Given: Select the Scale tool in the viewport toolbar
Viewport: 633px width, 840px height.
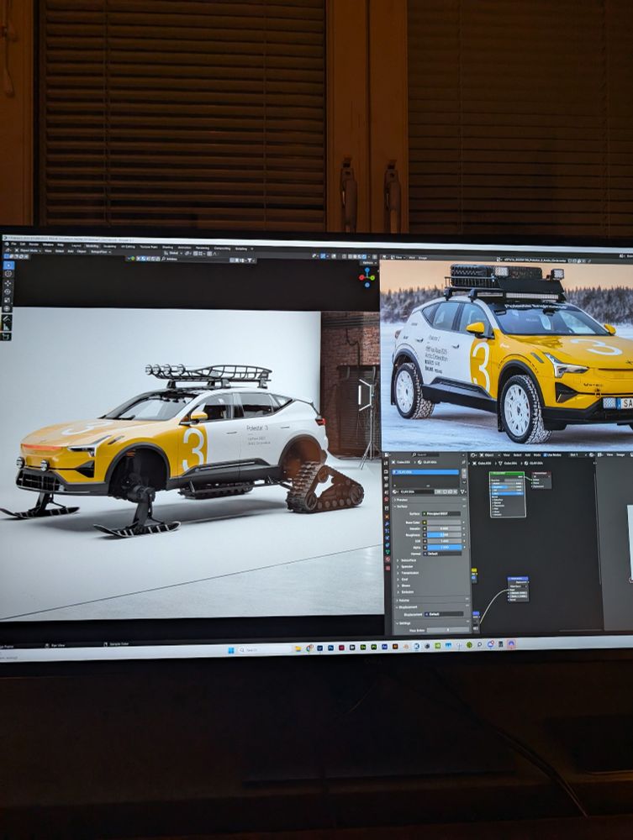Looking at the screenshot, I should click(8, 300).
